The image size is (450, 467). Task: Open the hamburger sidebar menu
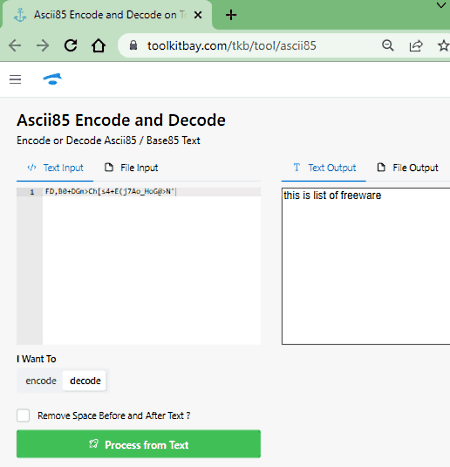(x=15, y=79)
